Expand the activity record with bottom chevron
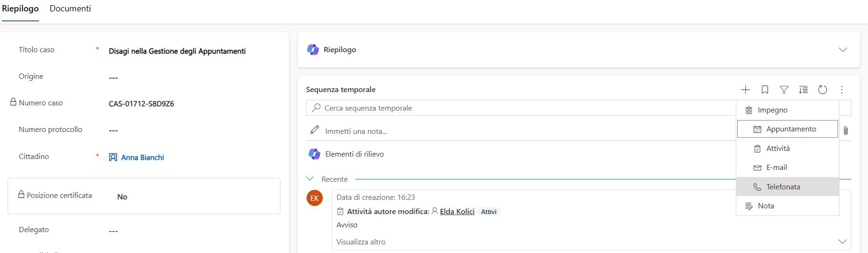Image resolution: width=868 pixels, height=253 pixels. pos(842,242)
